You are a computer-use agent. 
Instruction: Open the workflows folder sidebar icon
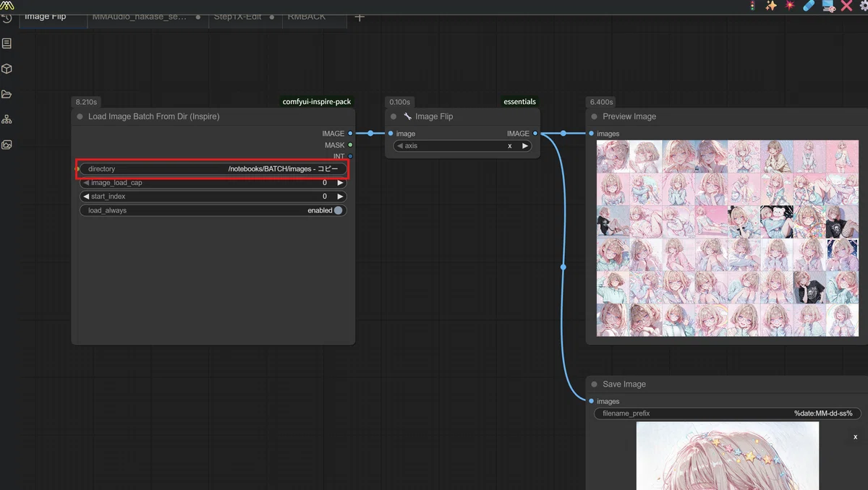click(x=7, y=94)
